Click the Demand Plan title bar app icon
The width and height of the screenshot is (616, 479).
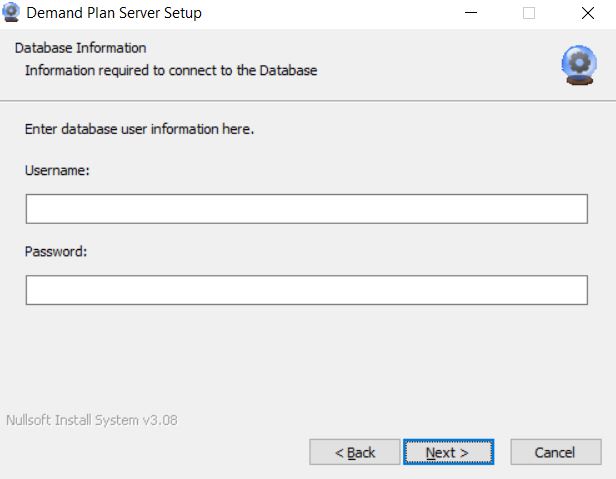[x=12, y=13]
